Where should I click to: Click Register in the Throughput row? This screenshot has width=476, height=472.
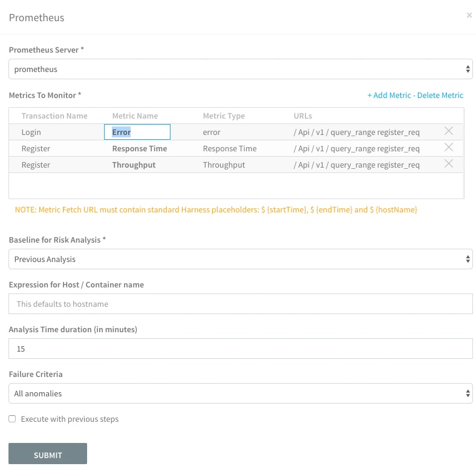pyautogui.click(x=36, y=165)
